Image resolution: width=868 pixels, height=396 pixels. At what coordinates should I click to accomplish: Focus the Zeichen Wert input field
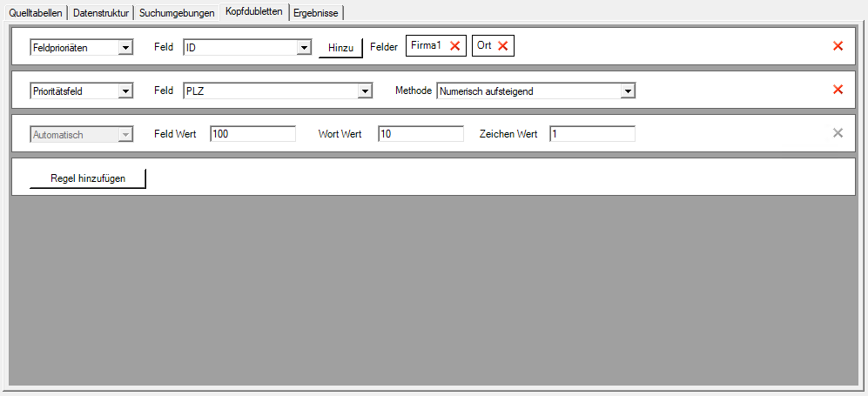click(x=592, y=134)
